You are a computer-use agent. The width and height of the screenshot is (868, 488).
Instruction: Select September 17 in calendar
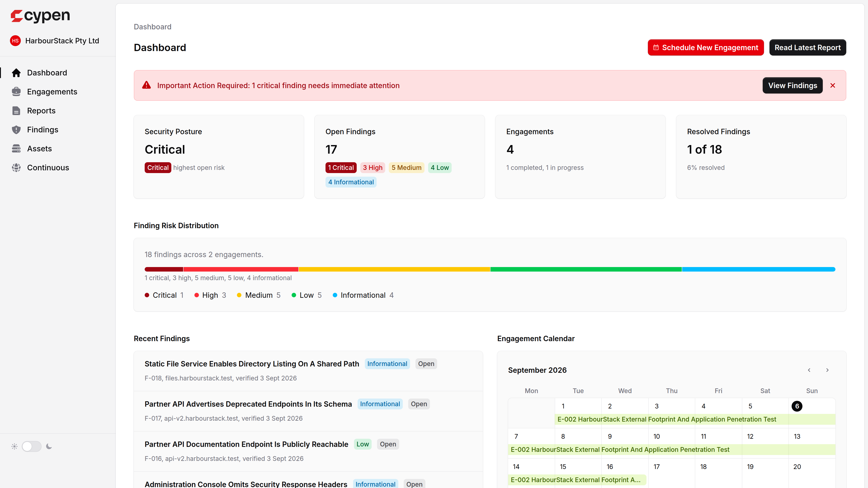click(657, 467)
